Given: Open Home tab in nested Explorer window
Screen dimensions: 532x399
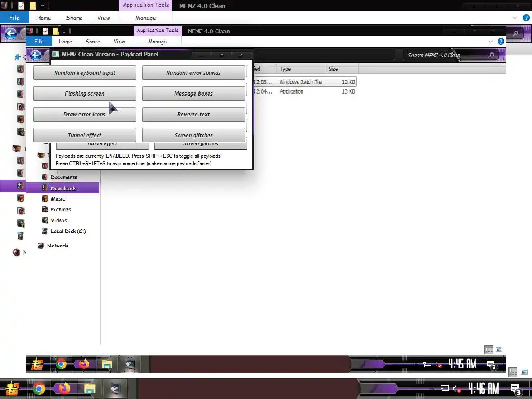Looking at the screenshot, I should tap(65, 41).
